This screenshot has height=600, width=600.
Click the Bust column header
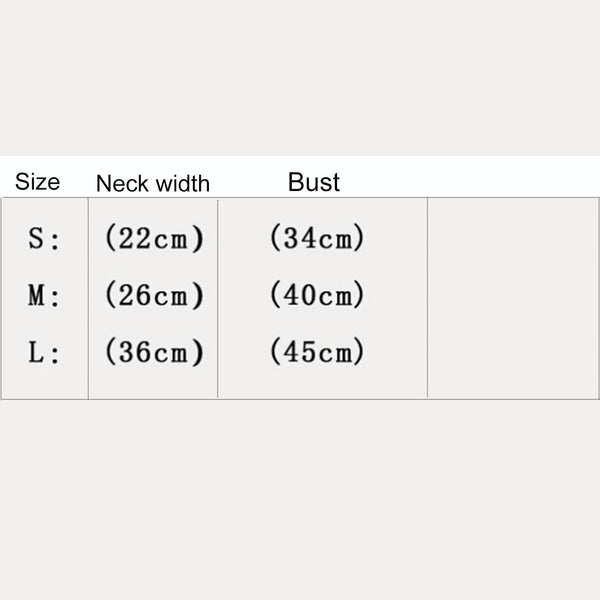(314, 182)
